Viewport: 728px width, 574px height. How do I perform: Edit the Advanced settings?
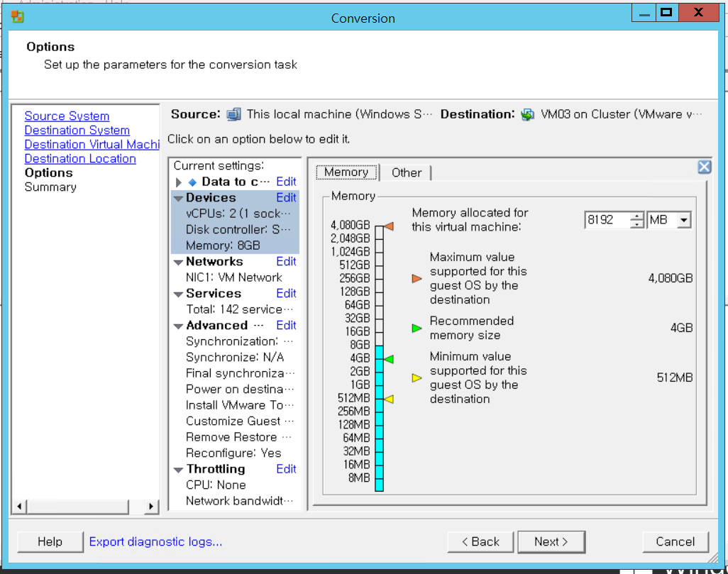pos(286,326)
